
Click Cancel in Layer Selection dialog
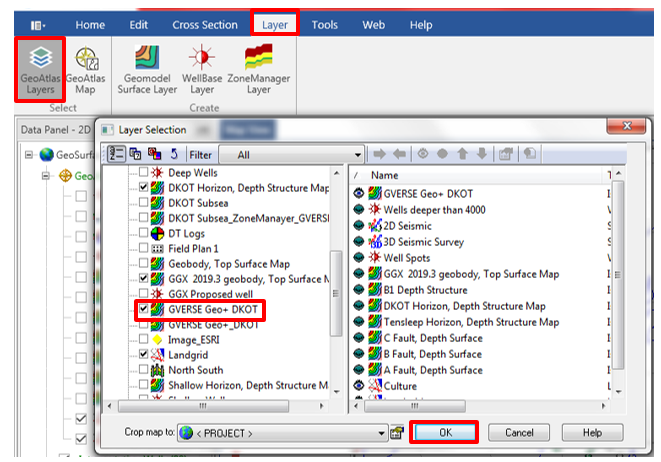[x=519, y=432]
